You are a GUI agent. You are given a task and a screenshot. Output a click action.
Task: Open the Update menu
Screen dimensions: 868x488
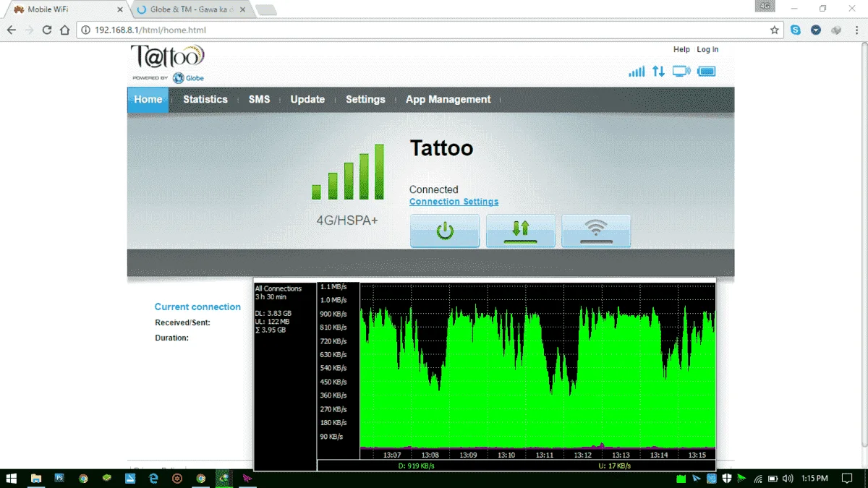(307, 100)
